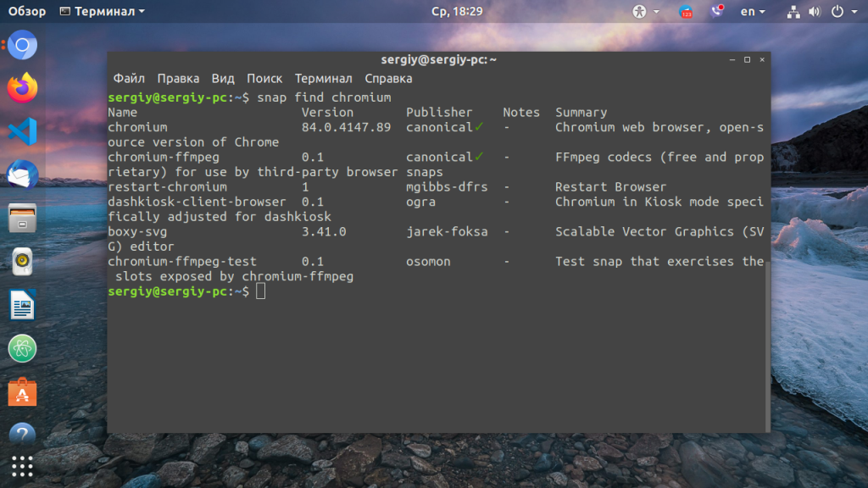This screenshot has width=868, height=488.
Task: Click the green atom dock icon
Action: [x=21, y=349]
